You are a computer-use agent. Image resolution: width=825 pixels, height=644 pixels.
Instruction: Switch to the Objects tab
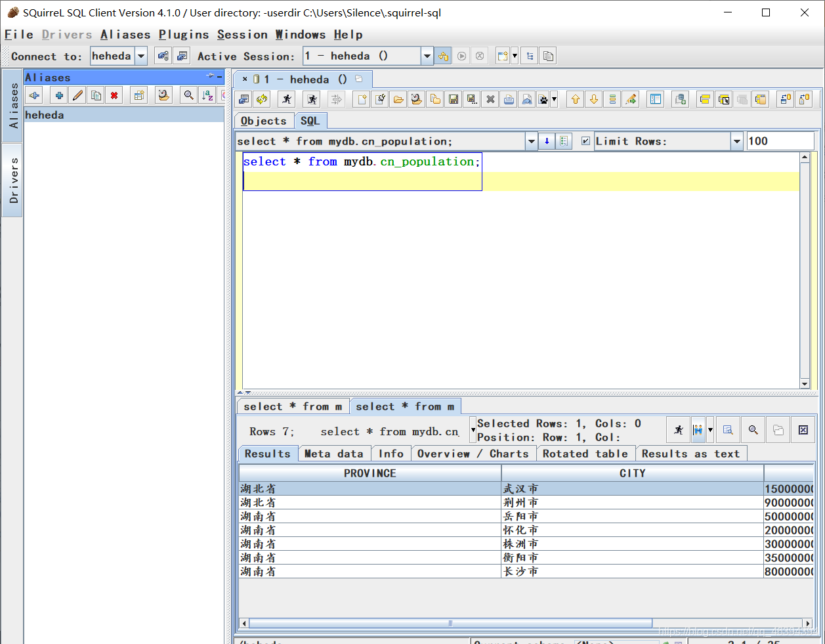click(264, 121)
